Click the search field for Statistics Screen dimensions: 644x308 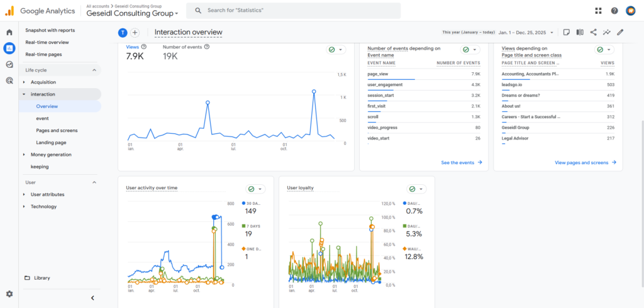point(293,11)
